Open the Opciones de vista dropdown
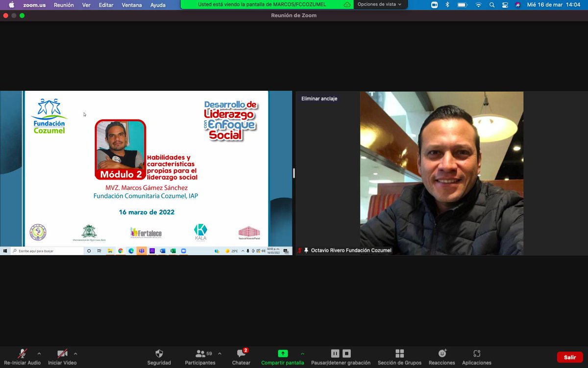The image size is (588, 368). (379, 4)
